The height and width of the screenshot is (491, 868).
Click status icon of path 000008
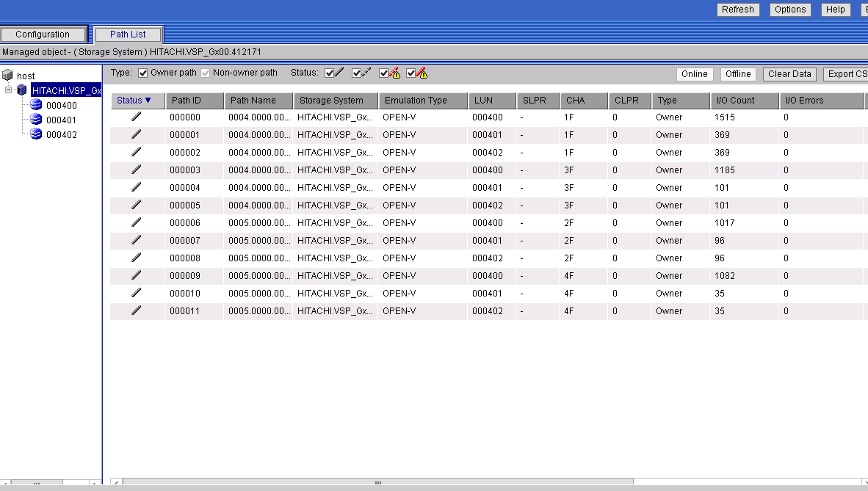[136, 258]
